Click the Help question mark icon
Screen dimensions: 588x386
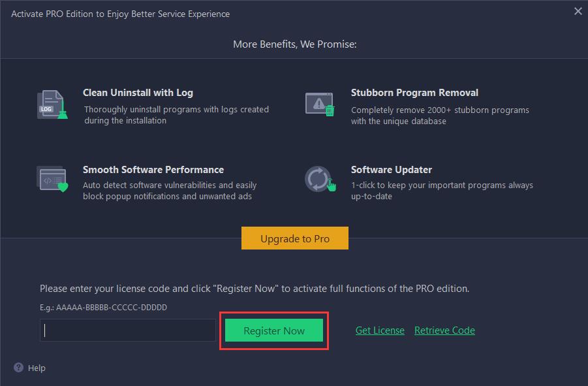[x=18, y=368]
